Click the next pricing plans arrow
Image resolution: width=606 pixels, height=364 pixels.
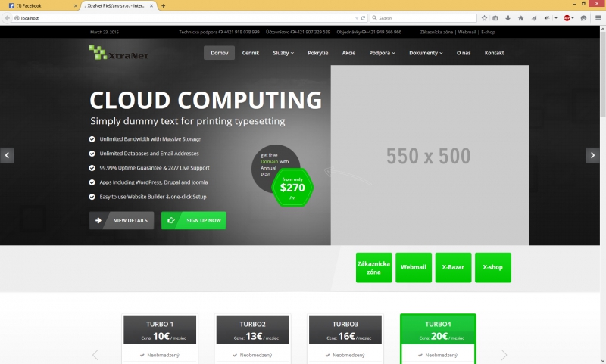[504, 355]
